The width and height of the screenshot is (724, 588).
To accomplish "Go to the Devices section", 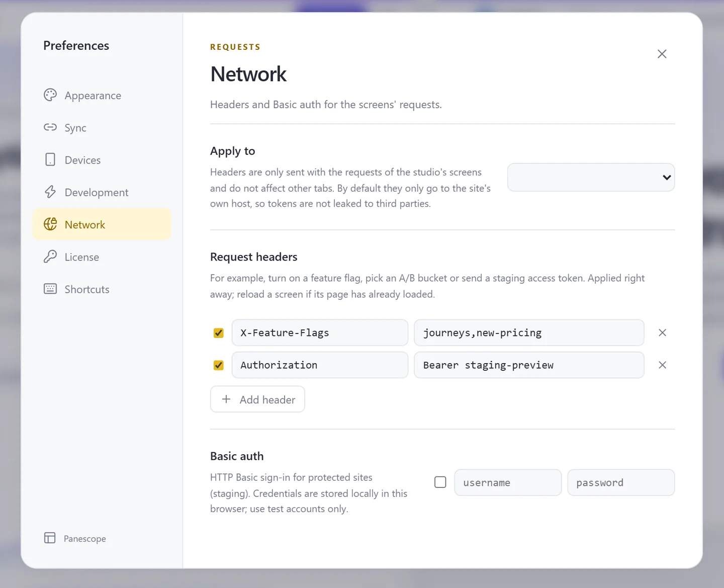I will coord(102,159).
